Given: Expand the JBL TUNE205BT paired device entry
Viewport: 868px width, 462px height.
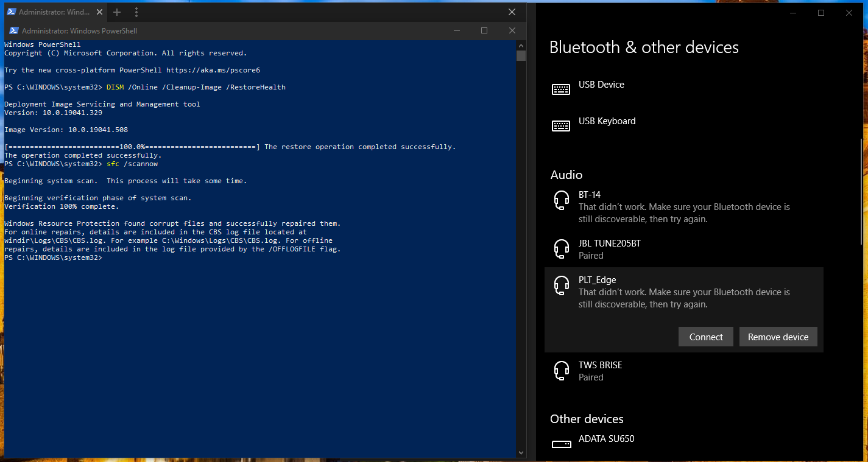Looking at the screenshot, I should click(682, 249).
